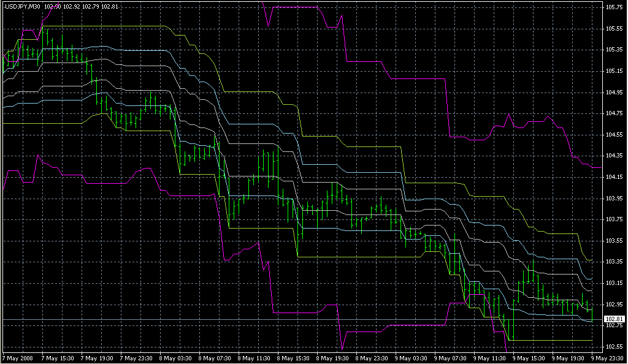The height and width of the screenshot is (364, 628).
Task: Select the 7 May 2008 date label
Action: [18, 358]
